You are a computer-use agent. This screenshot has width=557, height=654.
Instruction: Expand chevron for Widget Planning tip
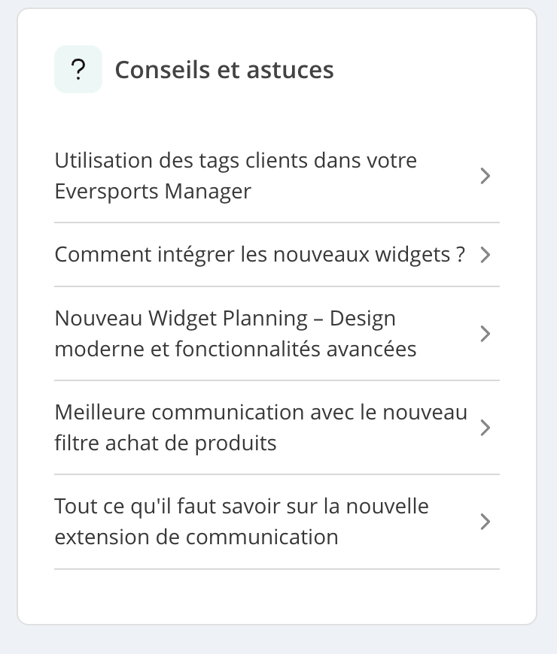(485, 334)
